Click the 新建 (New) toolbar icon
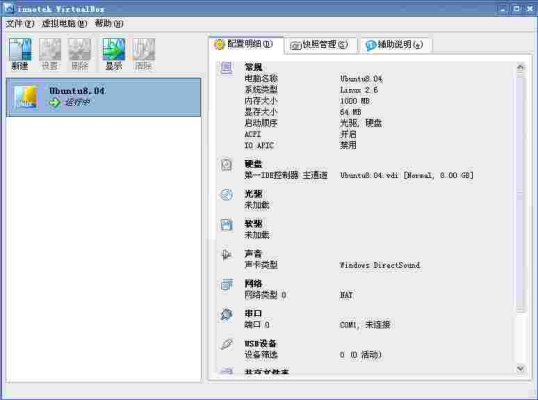 (x=20, y=54)
